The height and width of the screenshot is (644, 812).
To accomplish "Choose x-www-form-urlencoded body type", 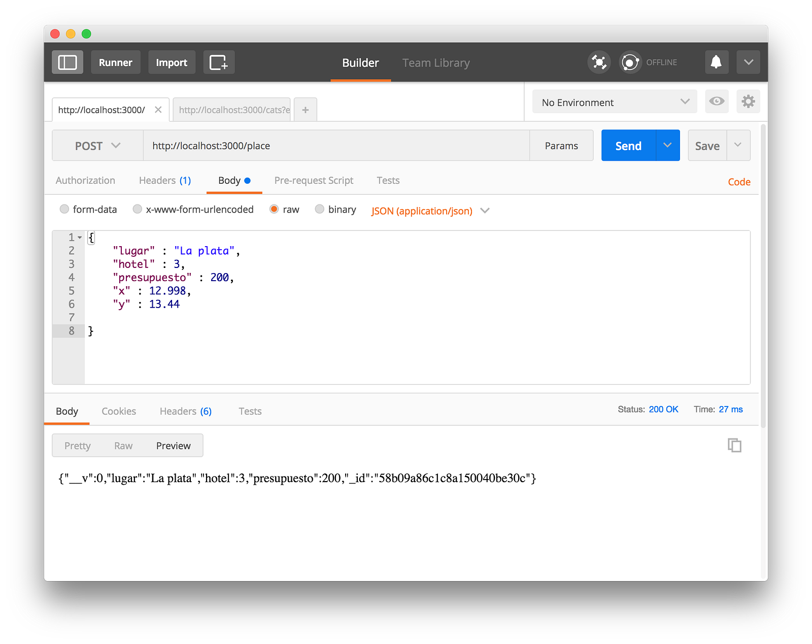I will pos(138,209).
